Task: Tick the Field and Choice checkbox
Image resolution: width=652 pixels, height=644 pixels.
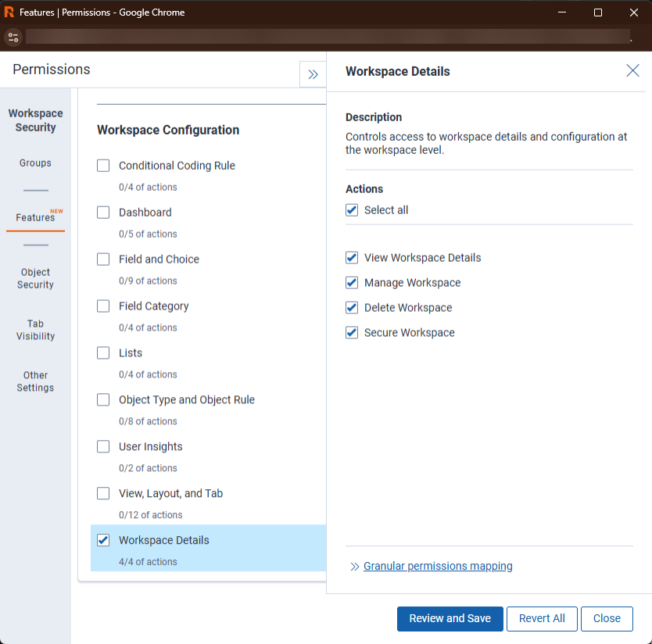Action: [103, 259]
